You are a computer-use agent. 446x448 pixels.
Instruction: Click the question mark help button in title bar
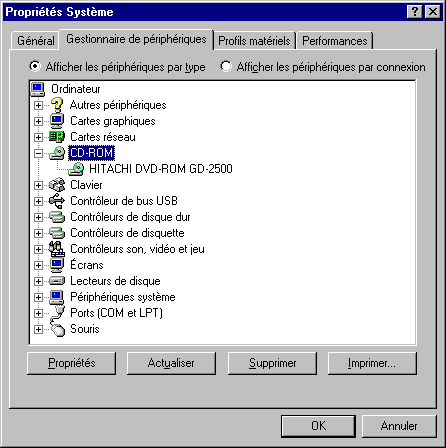coord(415,12)
